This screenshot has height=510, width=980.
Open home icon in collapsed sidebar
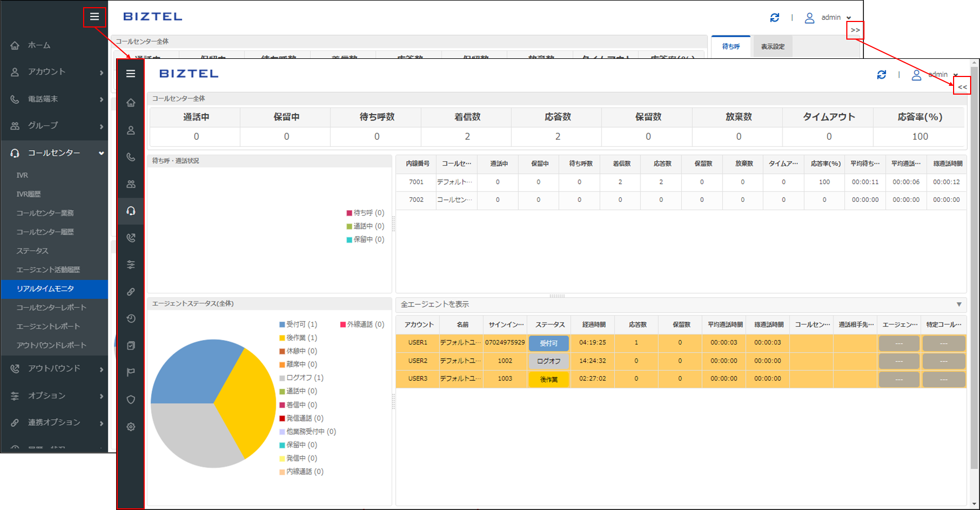click(x=131, y=103)
